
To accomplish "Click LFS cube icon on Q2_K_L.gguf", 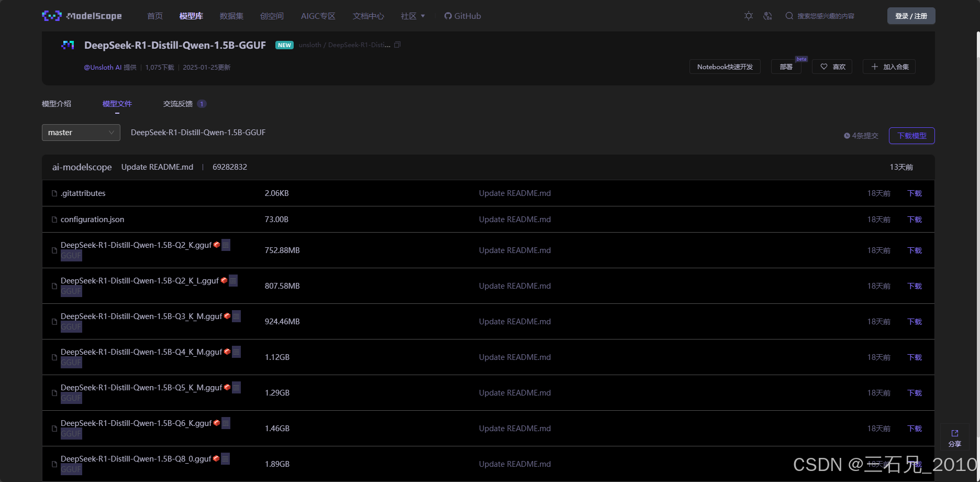I will click(x=224, y=280).
